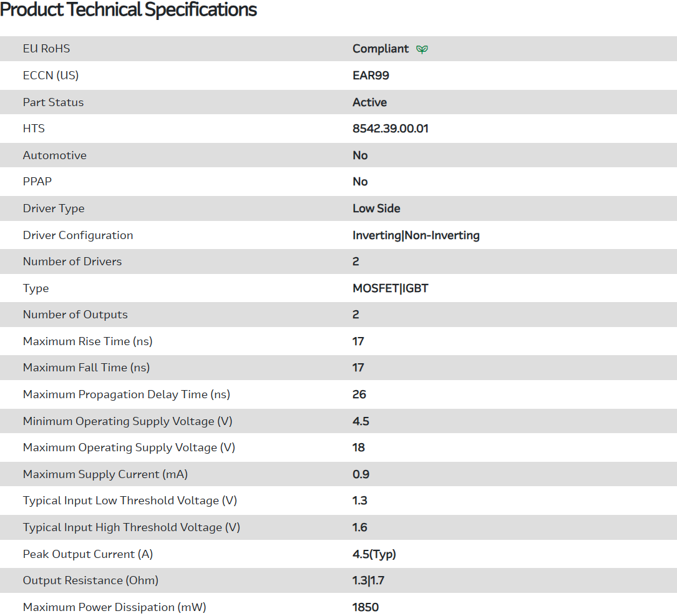The width and height of the screenshot is (677, 616).
Task: Click the Product Technical Specifications heading
Action: 129,10
